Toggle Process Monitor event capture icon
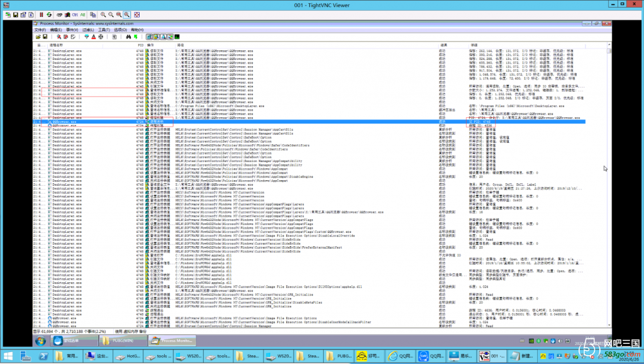The height and width of the screenshot is (364, 644). coord(58,37)
